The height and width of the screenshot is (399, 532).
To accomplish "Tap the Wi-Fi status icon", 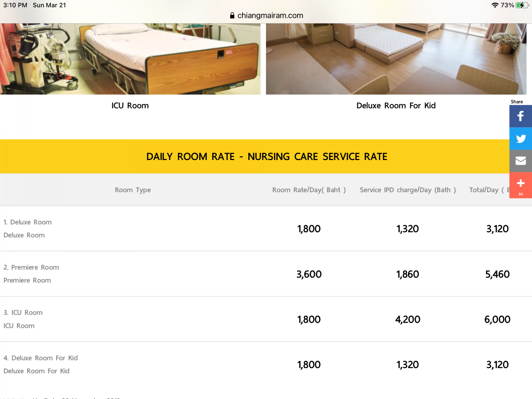I will [495, 5].
